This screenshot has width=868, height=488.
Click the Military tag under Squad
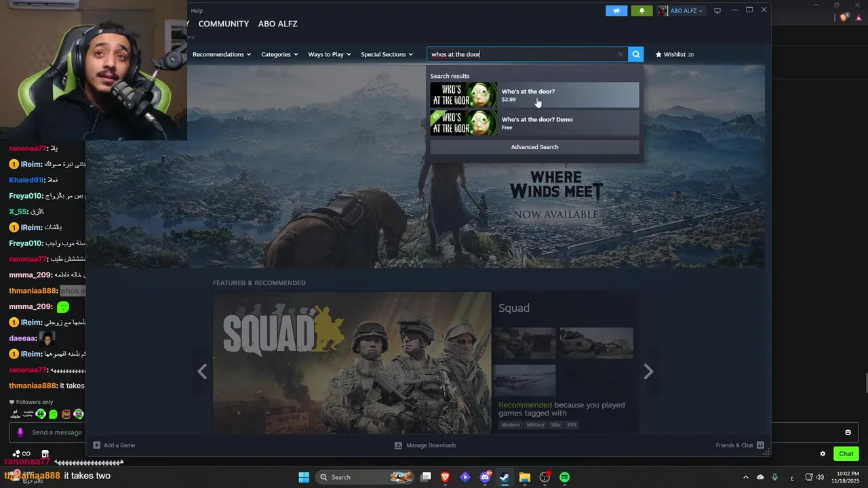[x=535, y=425]
